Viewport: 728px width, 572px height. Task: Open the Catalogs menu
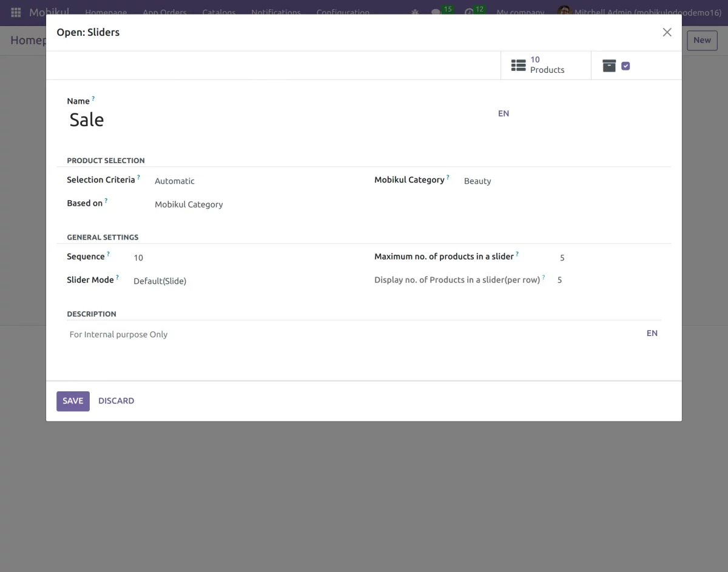pyautogui.click(x=219, y=12)
